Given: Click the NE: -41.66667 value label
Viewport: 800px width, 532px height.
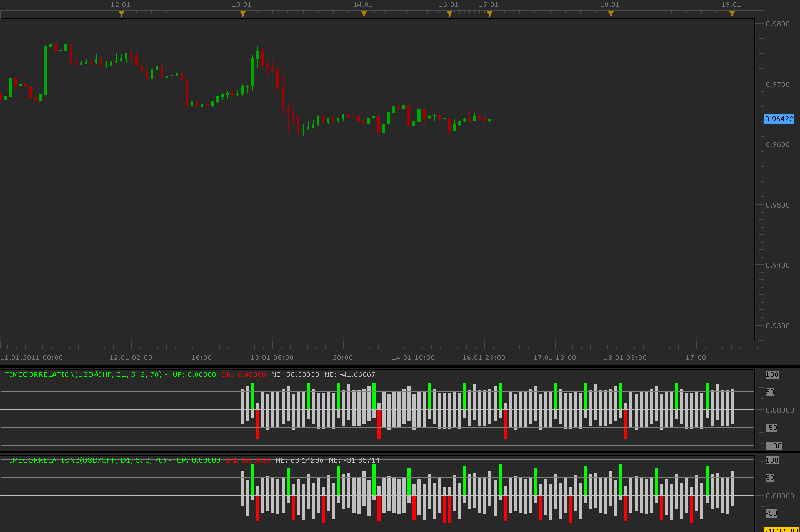Looking at the screenshot, I should (x=350, y=374).
